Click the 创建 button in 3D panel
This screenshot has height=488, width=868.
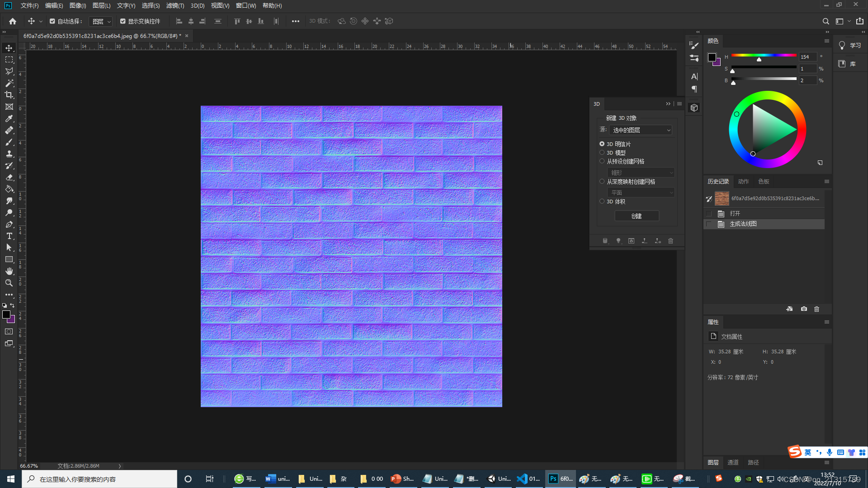637,216
